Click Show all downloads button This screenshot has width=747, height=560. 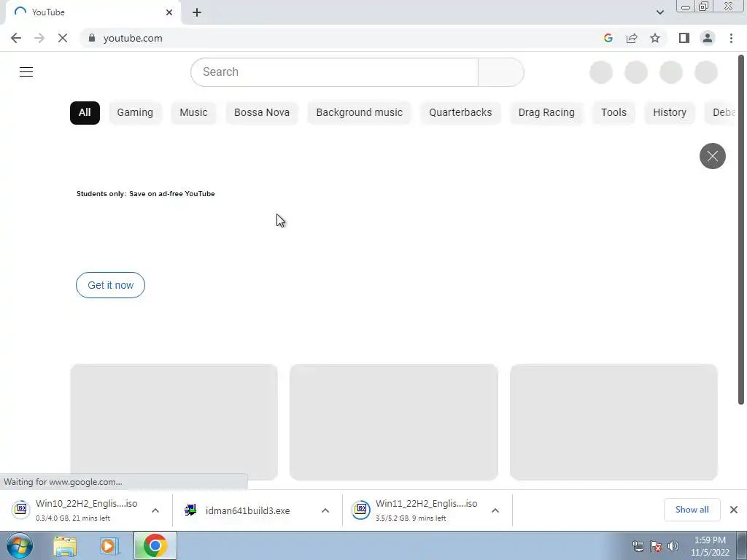(x=692, y=510)
